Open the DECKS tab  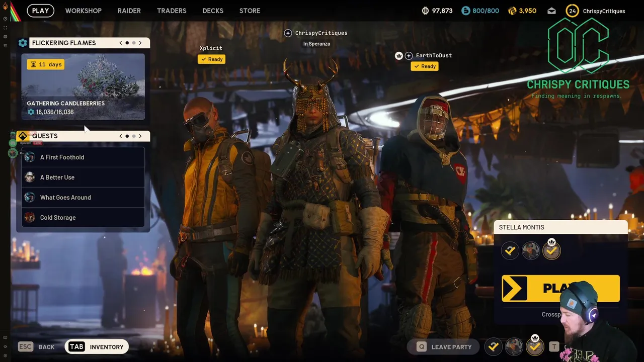tap(213, 11)
